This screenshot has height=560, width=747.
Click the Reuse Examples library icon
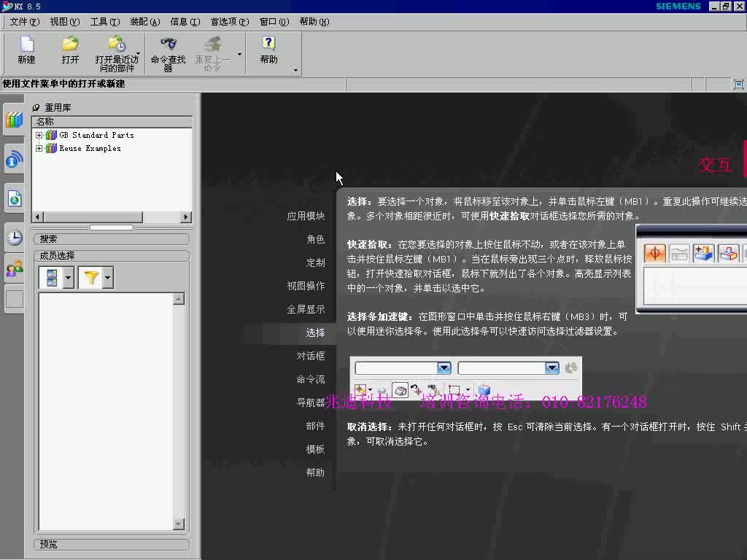click(51, 149)
